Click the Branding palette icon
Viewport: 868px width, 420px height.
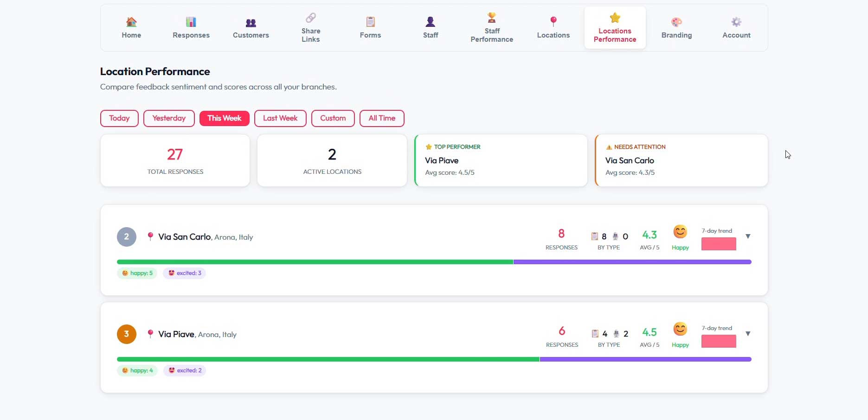tap(676, 22)
